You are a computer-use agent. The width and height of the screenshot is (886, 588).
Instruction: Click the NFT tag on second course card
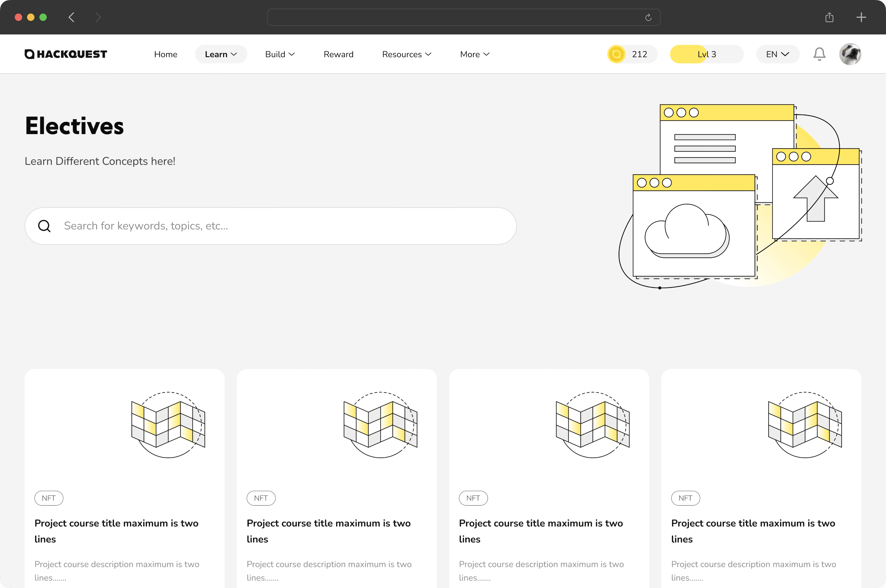point(261,498)
